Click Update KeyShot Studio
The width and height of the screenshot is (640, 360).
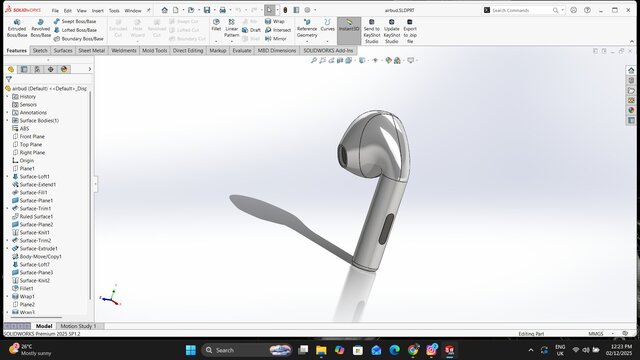click(391, 31)
